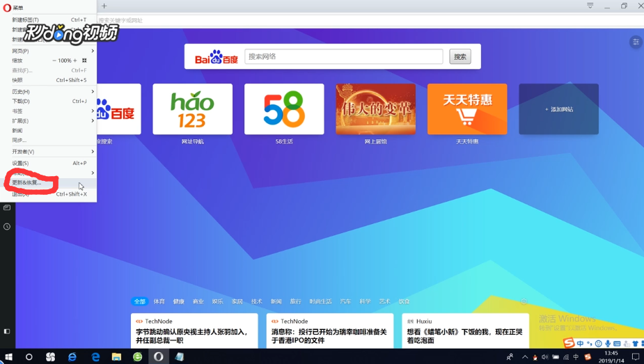Image resolution: width=644 pixels, height=364 pixels.
Task: Expand the 开发者(V) submenu
Action: 49,152
